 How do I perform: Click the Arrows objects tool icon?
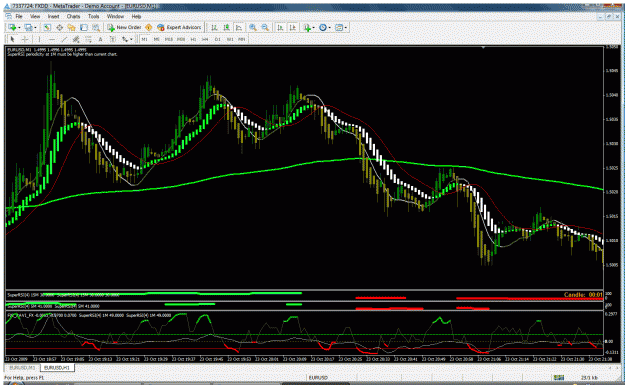(125, 39)
